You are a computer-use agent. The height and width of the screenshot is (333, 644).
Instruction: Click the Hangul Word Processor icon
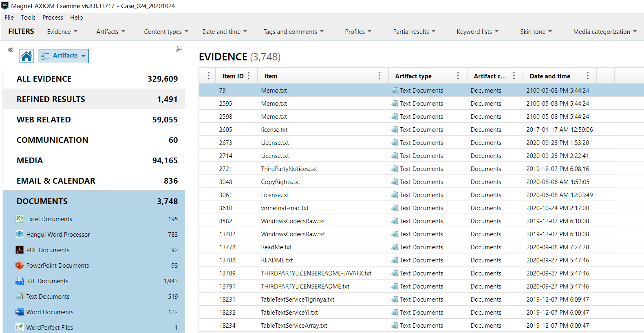(x=19, y=234)
